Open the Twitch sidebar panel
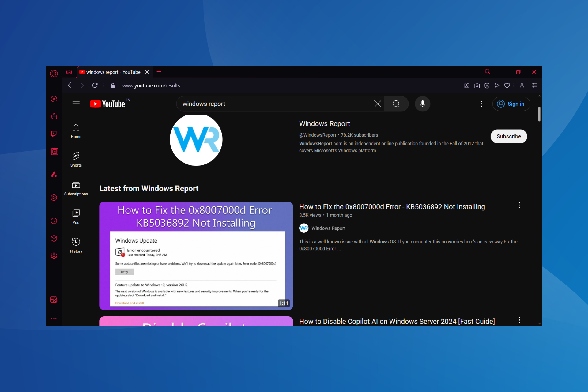Viewport: 588px width, 392px height. pos(54,134)
